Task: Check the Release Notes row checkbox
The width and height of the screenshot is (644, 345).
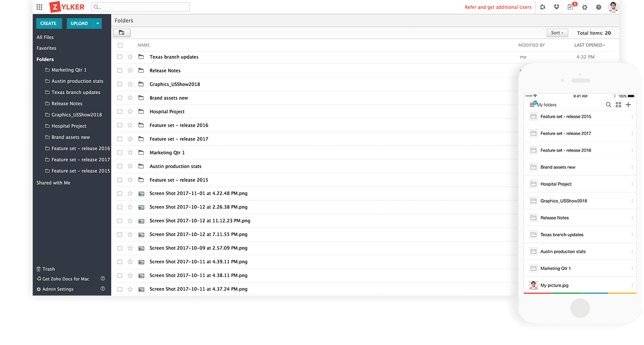Action: pos(120,71)
